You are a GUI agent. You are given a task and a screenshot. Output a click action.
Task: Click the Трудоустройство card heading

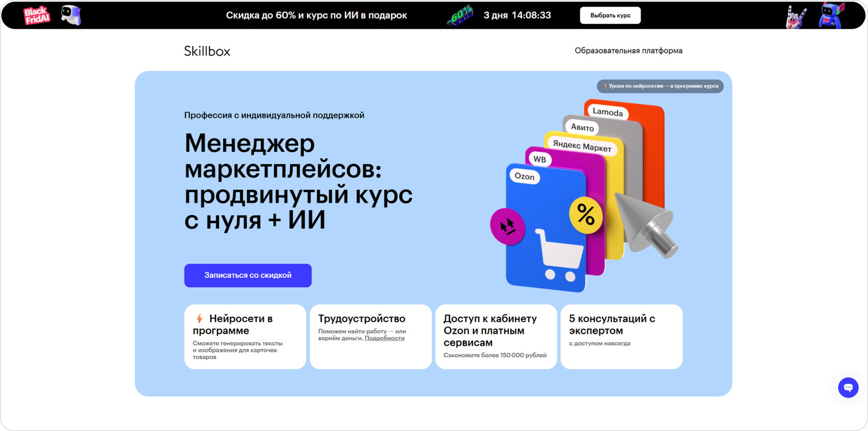pos(362,319)
